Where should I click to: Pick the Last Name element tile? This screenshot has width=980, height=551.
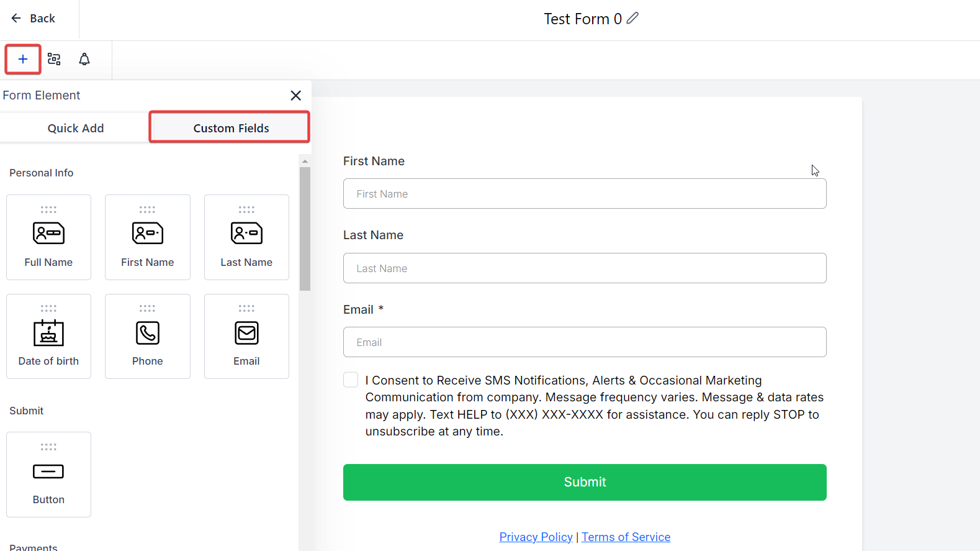pos(246,237)
